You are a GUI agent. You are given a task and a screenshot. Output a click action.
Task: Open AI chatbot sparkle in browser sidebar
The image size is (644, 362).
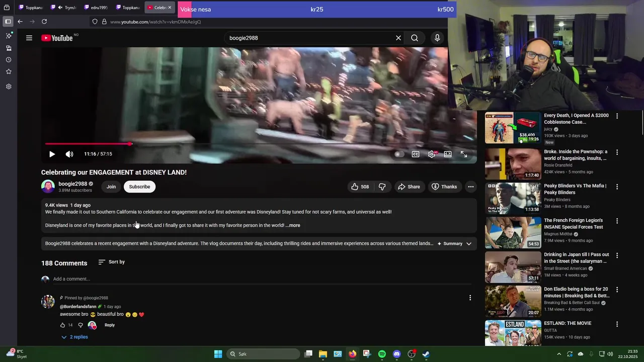point(9,36)
